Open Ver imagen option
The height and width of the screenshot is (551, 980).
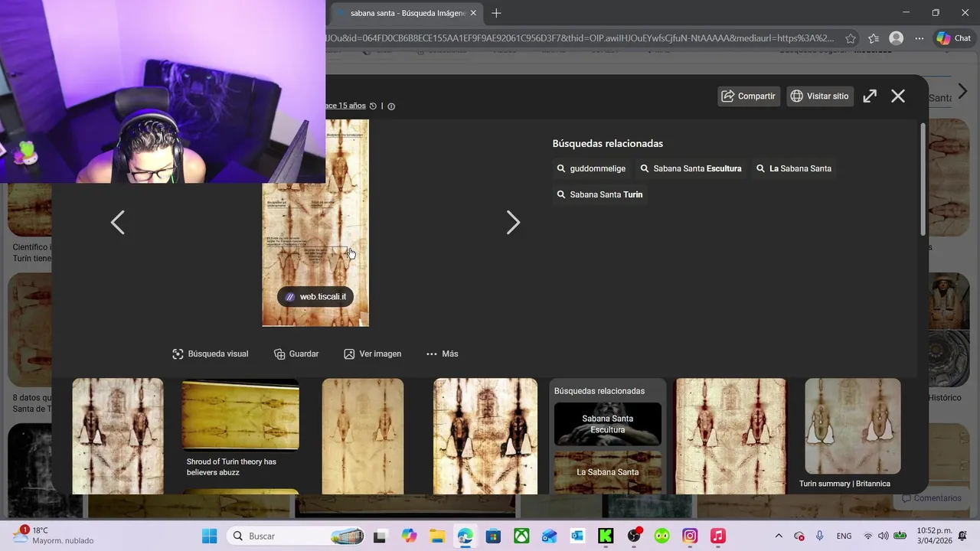[373, 354]
